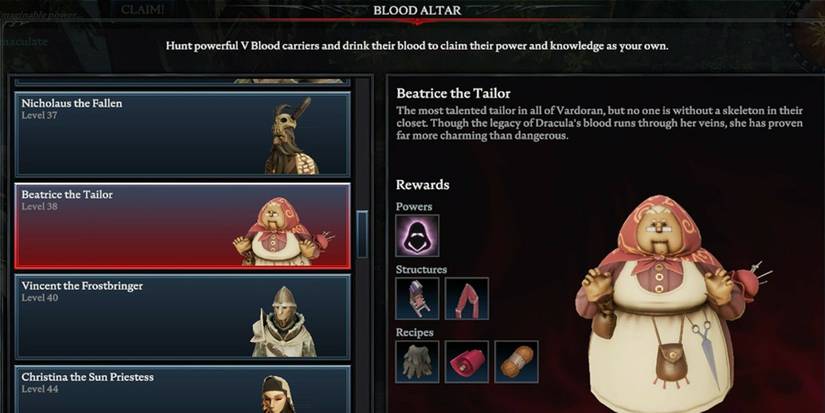Screen dimensions: 825x413
Task: Click the large Beatrice character model
Action: [x=671, y=303]
